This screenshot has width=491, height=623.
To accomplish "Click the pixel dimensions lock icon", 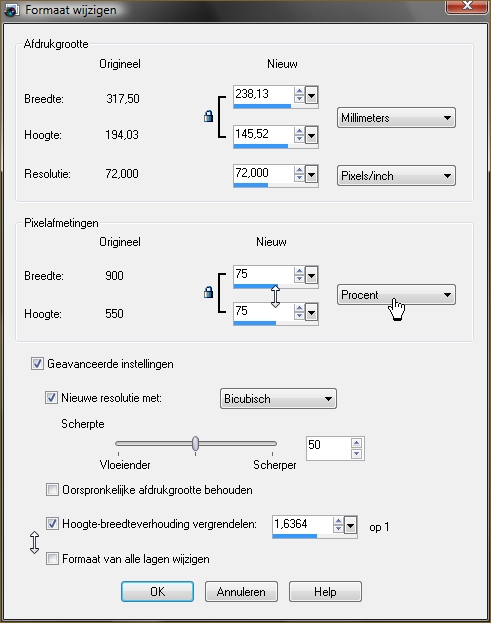I will 208,293.
